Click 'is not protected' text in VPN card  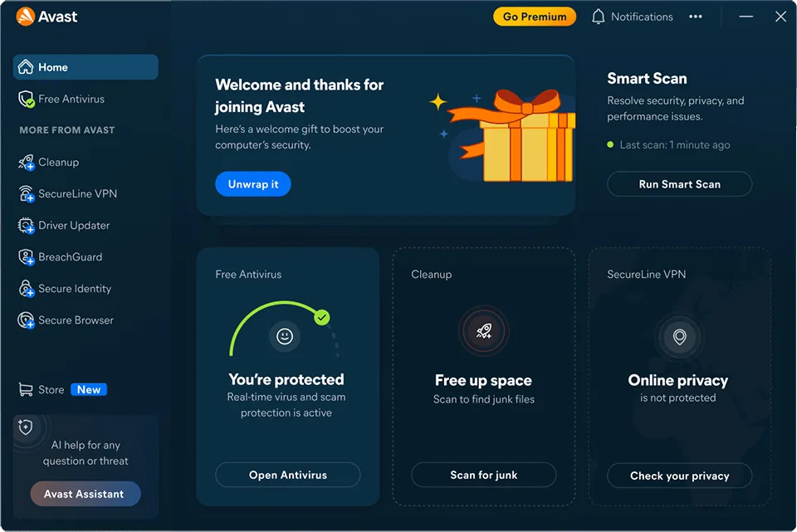click(x=678, y=398)
